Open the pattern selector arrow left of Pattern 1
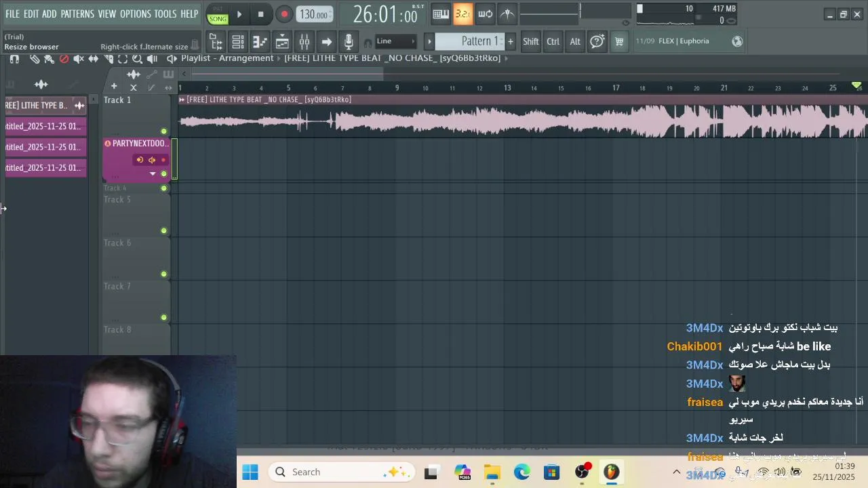868x488 pixels. pos(429,41)
